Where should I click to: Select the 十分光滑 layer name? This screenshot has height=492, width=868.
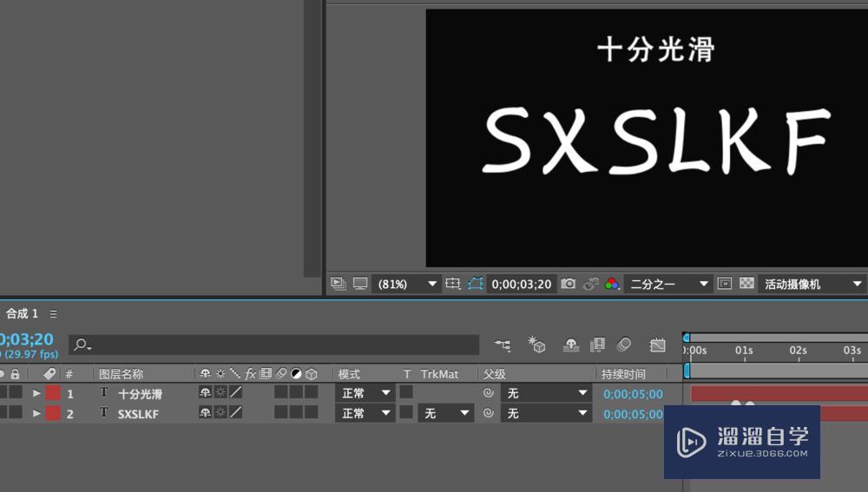click(x=140, y=394)
